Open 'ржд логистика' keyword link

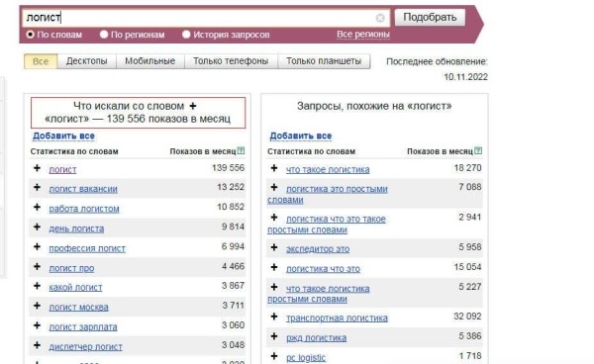click(317, 338)
